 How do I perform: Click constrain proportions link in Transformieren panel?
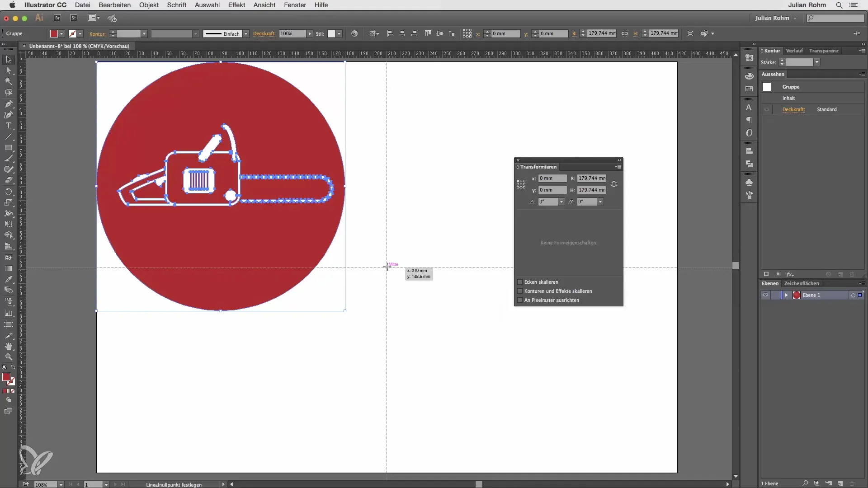pyautogui.click(x=614, y=184)
